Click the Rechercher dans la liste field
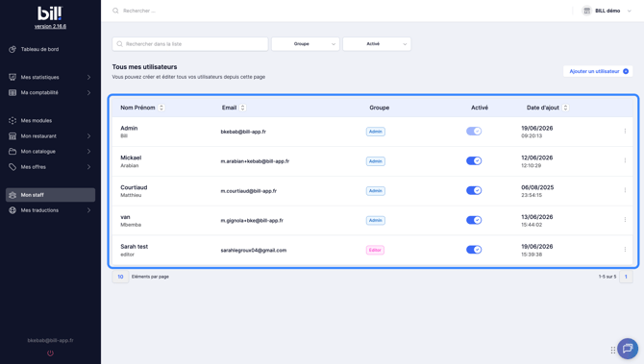Image resolution: width=644 pixels, height=364 pixels. click(190, 44)
